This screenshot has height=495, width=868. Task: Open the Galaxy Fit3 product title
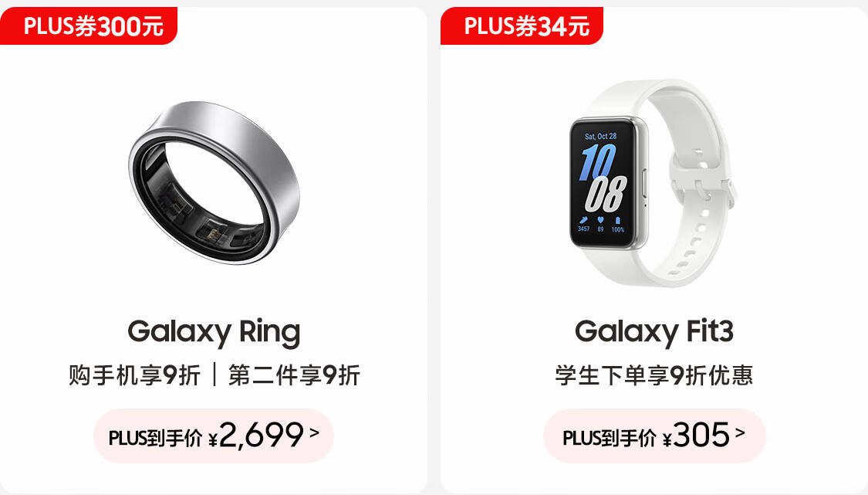[654, 331]
